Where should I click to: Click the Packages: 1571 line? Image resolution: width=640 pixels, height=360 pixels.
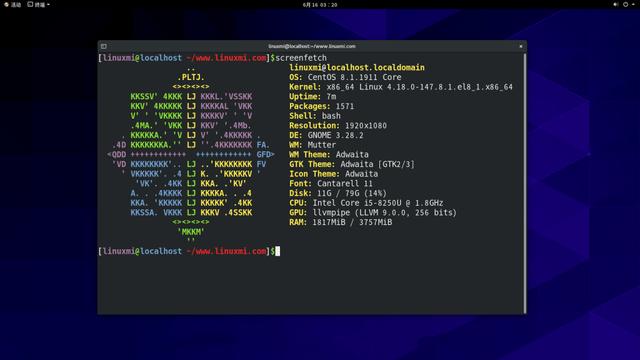322,106
